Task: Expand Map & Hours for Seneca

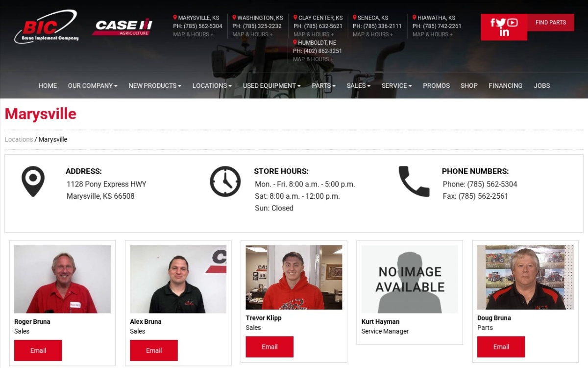Action: click(373, 34)
